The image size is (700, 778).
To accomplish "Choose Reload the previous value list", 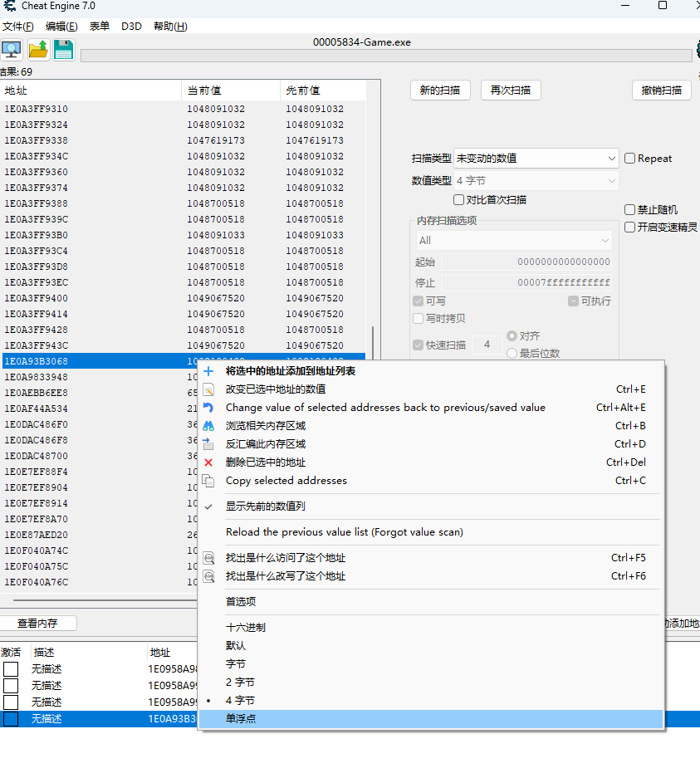I will [x=431, y=532].
